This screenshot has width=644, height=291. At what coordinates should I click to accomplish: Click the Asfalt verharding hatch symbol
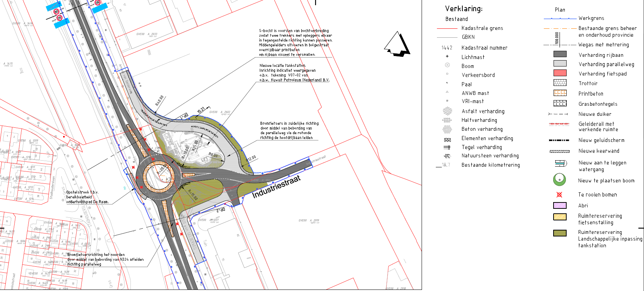coord(447,111)
